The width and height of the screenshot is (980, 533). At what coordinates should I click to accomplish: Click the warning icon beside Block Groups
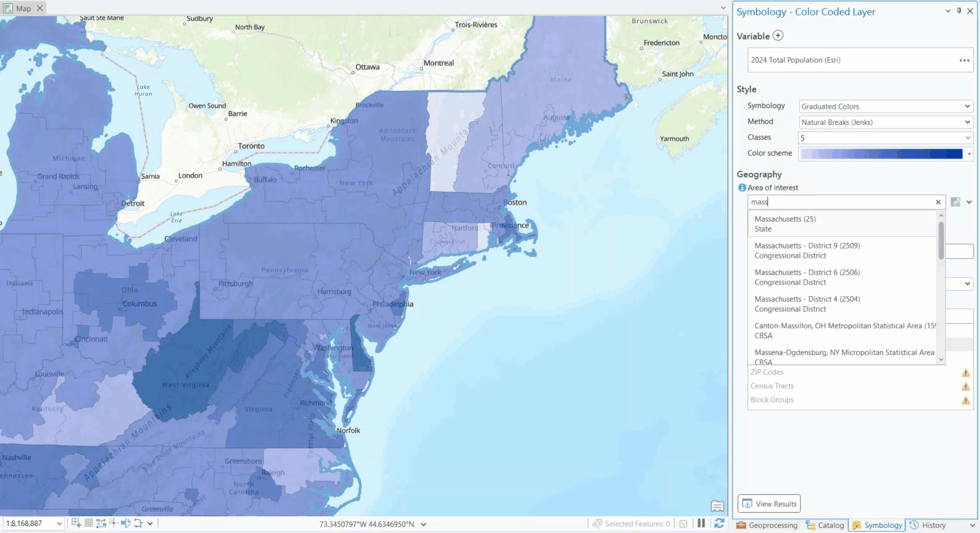[965, 401]
